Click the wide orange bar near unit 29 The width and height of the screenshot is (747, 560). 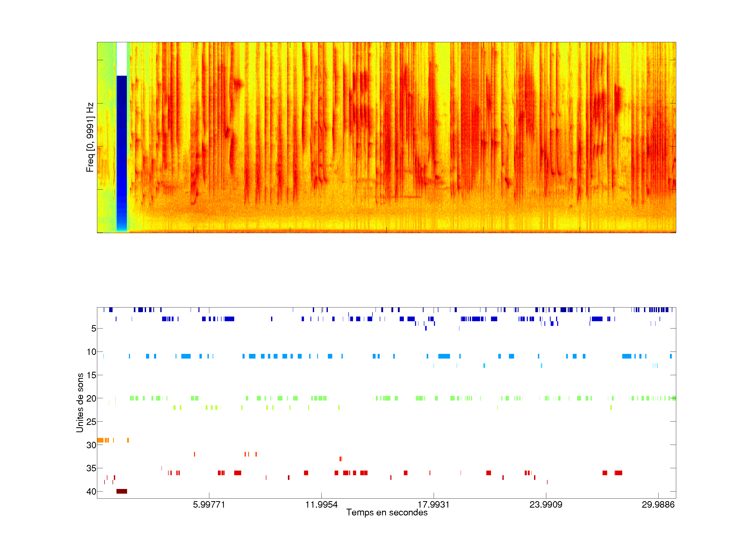click(100, 440)
